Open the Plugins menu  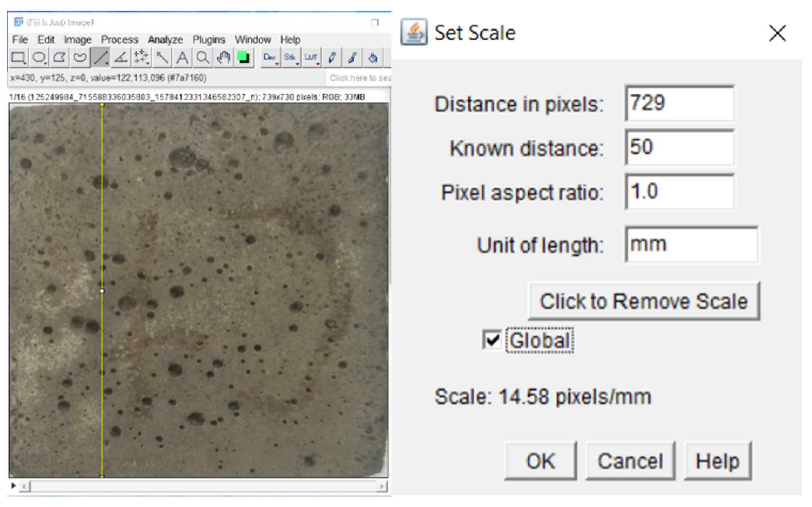click(x=208, y=40)
